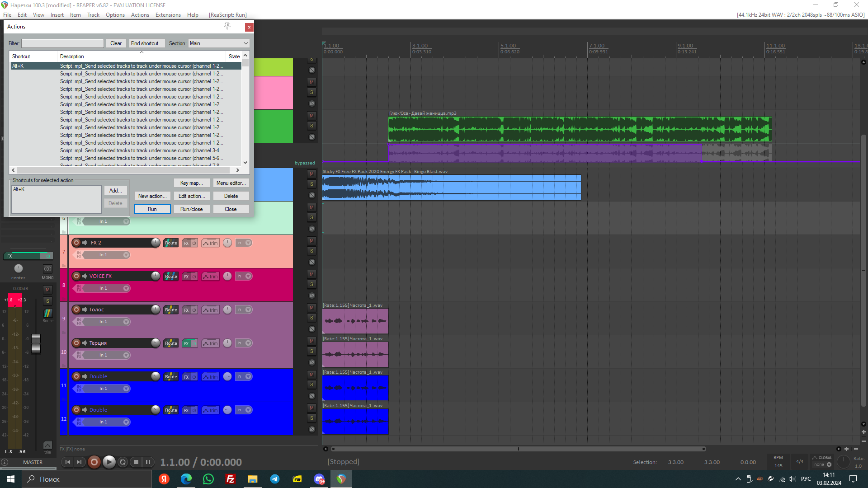
Task: Arm record on FX 2 track
Action: [76, 243]
